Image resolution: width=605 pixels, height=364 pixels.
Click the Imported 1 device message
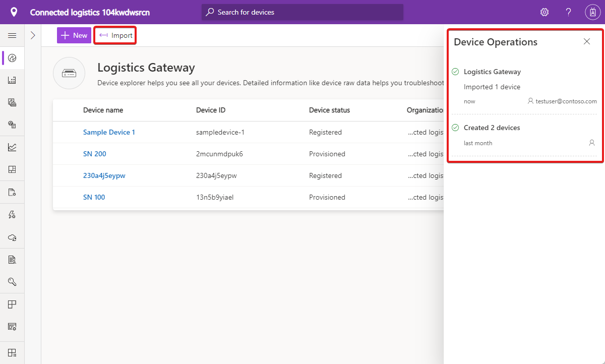point(492,87)
